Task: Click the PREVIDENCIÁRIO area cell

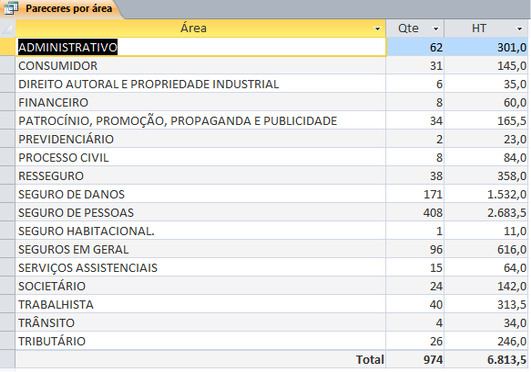Action: pyautogui.click(x=200, y=139)
